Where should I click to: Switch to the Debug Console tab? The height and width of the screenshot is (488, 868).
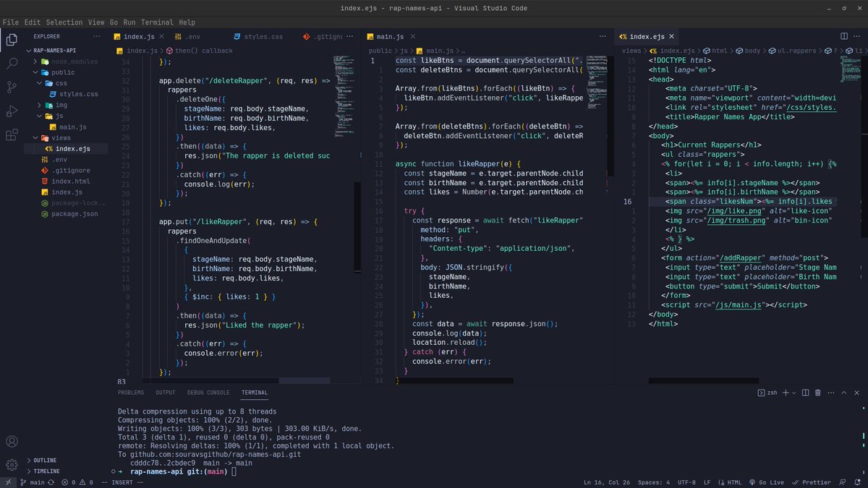[x=208, y=393]
